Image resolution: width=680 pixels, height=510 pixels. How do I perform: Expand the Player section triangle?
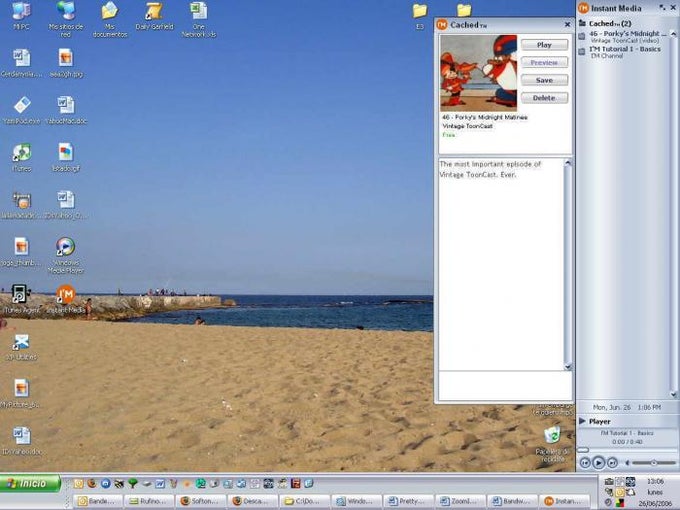pyautogui.click(x=582, y=421)
